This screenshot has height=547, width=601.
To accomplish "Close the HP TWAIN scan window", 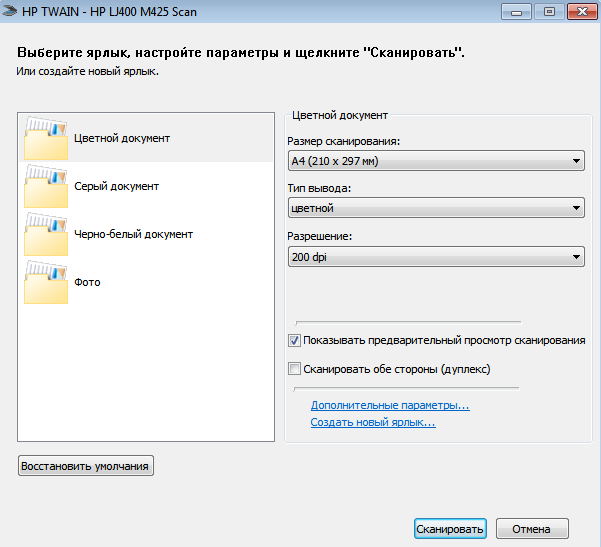I will [x=577, y=12].
